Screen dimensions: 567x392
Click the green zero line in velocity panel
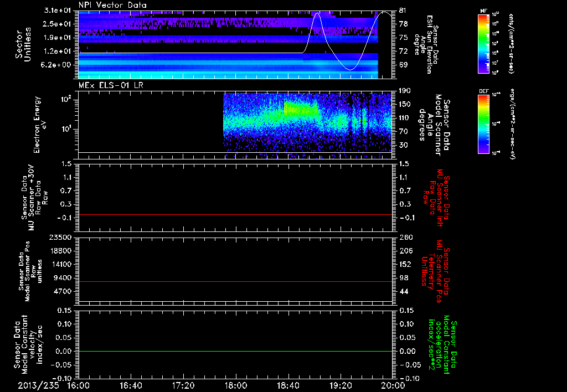235,351
